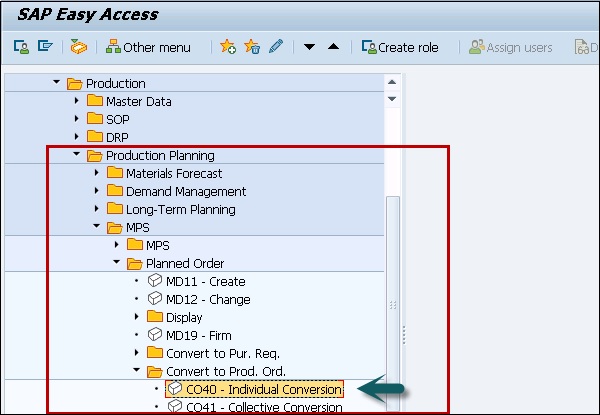Select MD12 - Change transaction
Screen dimensions: 600x415
point(208,299)
